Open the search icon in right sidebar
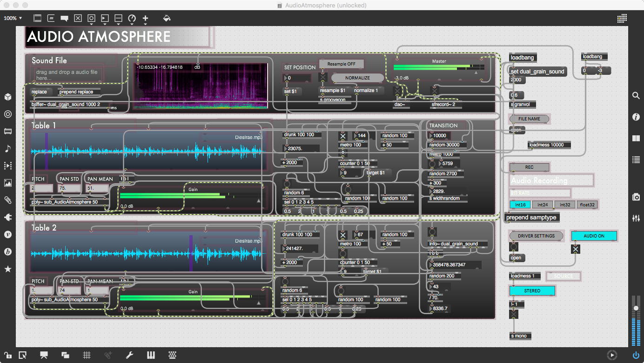 coord(636,95)
